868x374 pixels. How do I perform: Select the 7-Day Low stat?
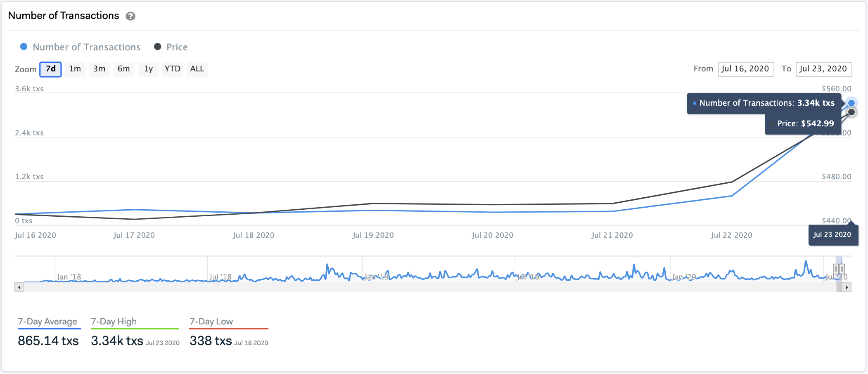[211, 322]
